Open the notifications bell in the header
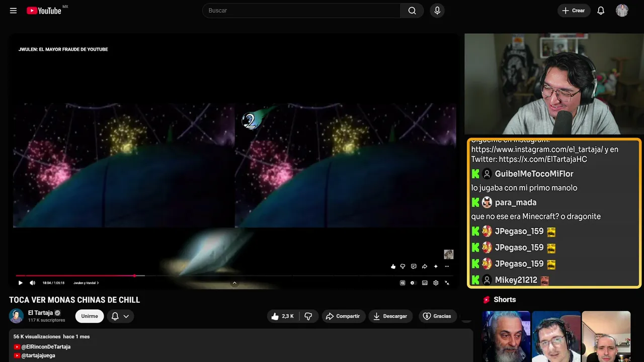Image resolution: width=644 pixels, height=362 pixels. pos(601,11)
